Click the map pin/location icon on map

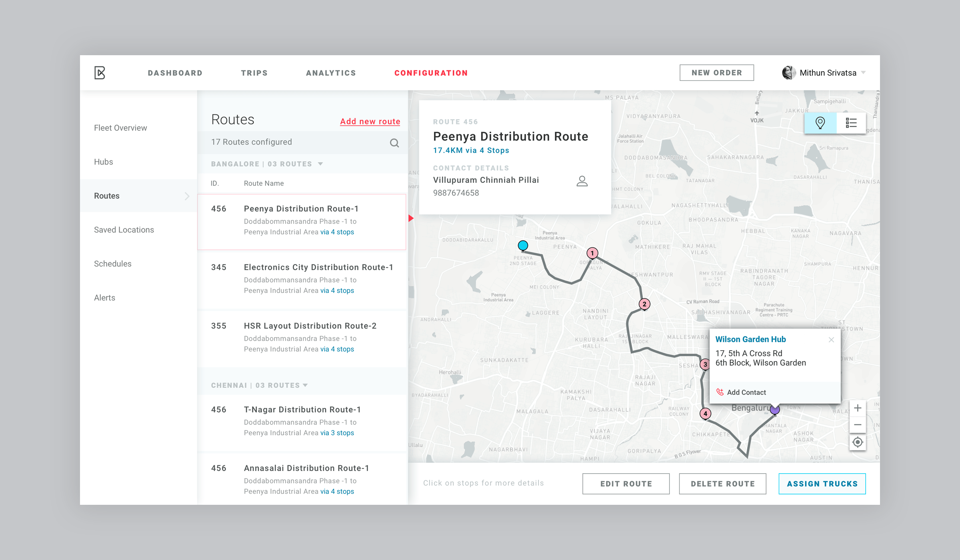(x=821, y=123)
